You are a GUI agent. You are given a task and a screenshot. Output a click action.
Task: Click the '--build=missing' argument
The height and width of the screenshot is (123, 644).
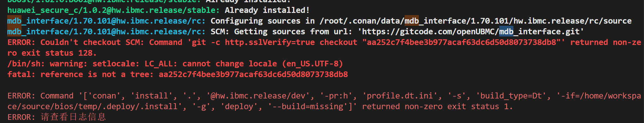coord(310,107)
